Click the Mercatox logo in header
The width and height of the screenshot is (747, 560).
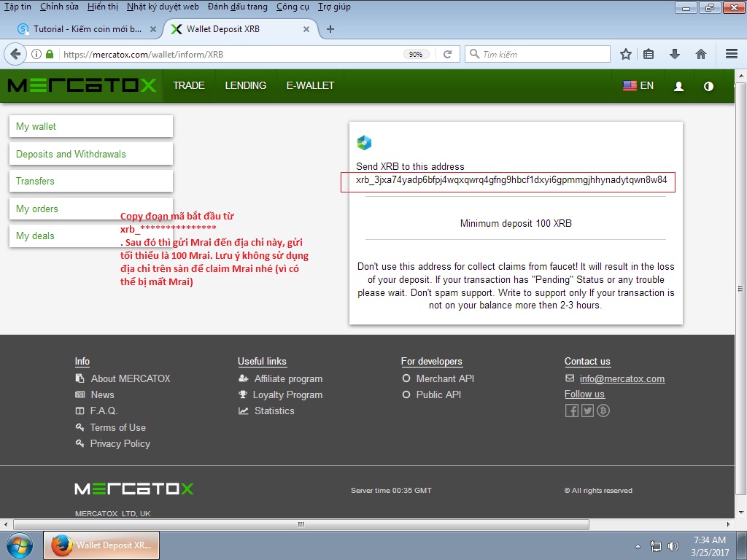82,86
